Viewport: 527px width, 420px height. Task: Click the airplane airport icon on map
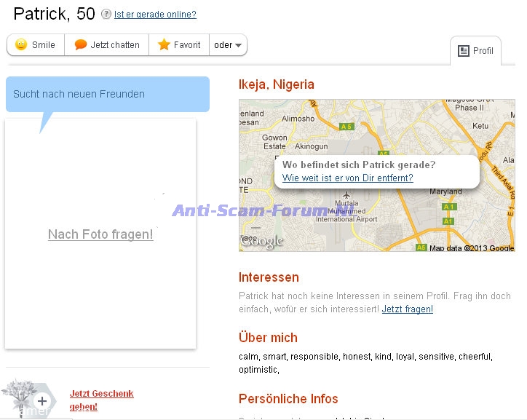pos(346,196)
